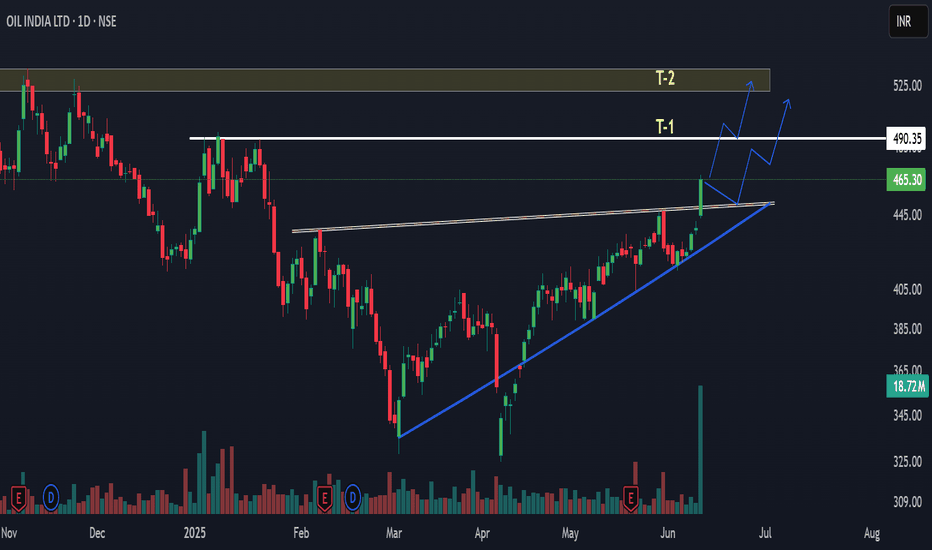Click the Aug label on time axis
The width and height of the screenshot is (932, 550).
(871, 533)
